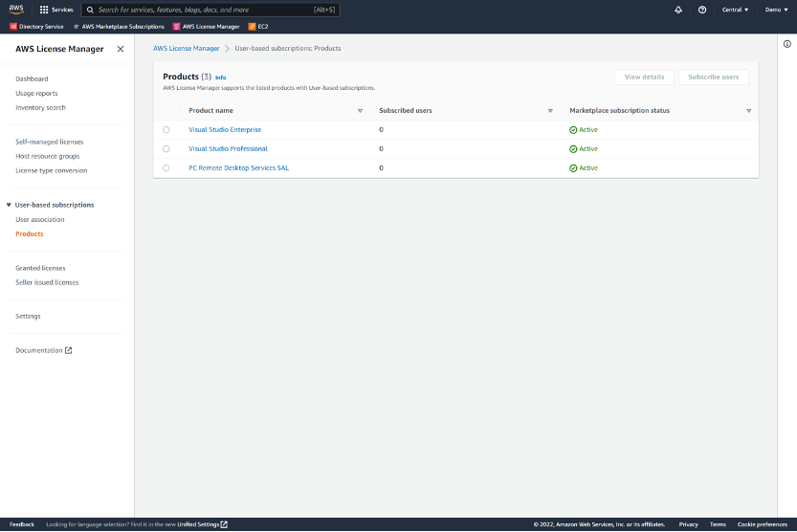This screenshot has height=532, width=797.
Task: Open User association page
Action: point(40,219)
